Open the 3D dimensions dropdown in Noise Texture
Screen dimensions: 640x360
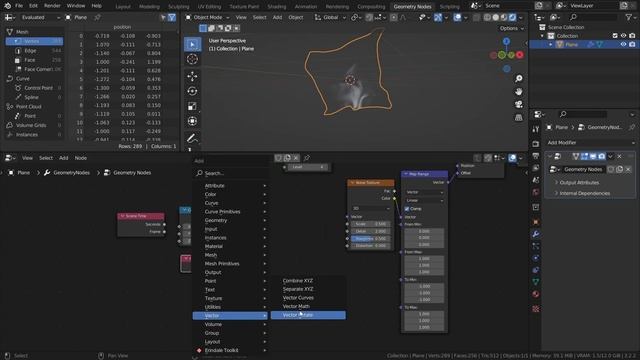point(371,208)
